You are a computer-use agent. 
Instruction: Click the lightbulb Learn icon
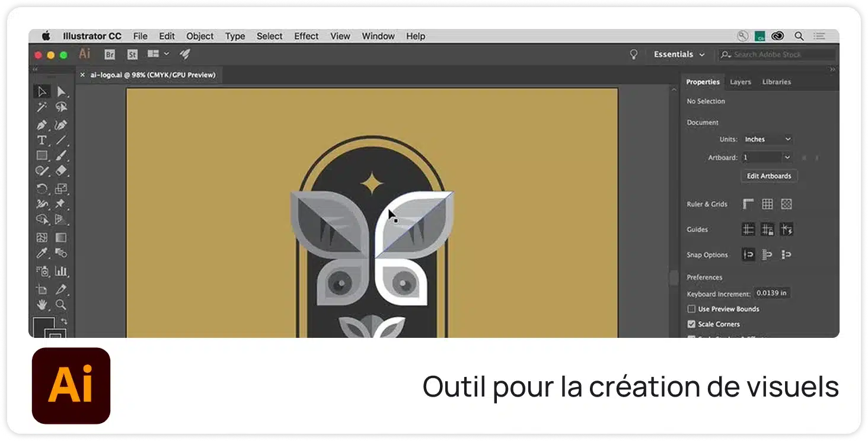(634, 55)
